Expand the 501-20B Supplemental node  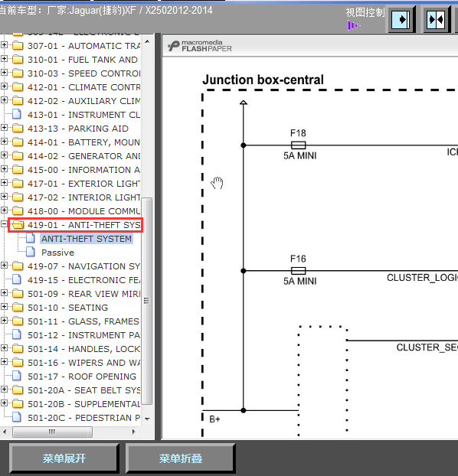tap(4, 403)
